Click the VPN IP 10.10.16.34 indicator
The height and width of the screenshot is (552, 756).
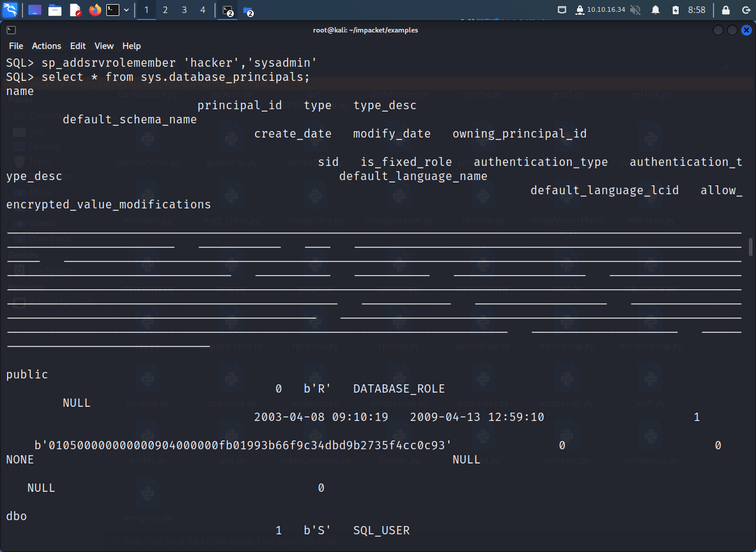click(599, 10)
